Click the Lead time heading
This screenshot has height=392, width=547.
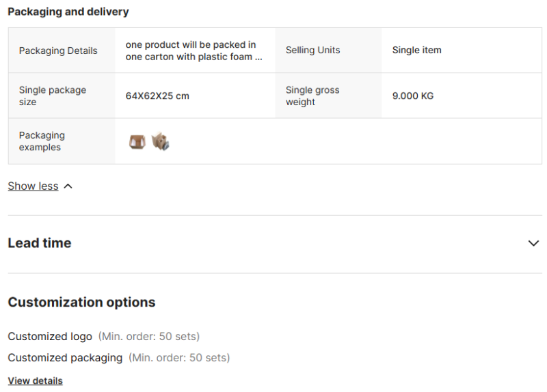pyautogui.click(x=40, y=243)
